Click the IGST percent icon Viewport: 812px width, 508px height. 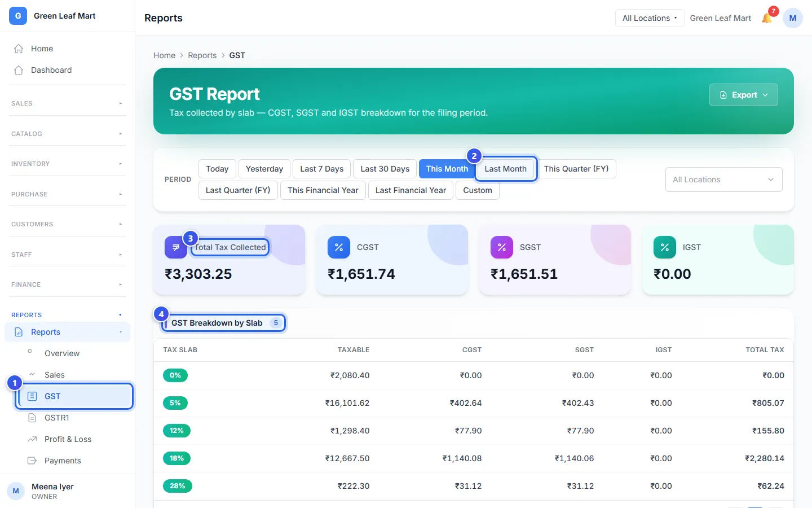click(665, 247)
